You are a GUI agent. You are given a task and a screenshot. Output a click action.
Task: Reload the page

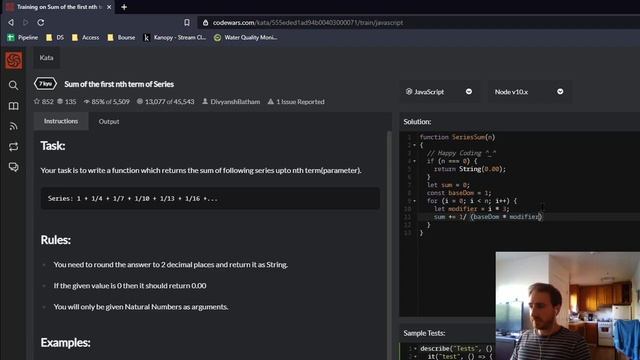pos(40,22)
